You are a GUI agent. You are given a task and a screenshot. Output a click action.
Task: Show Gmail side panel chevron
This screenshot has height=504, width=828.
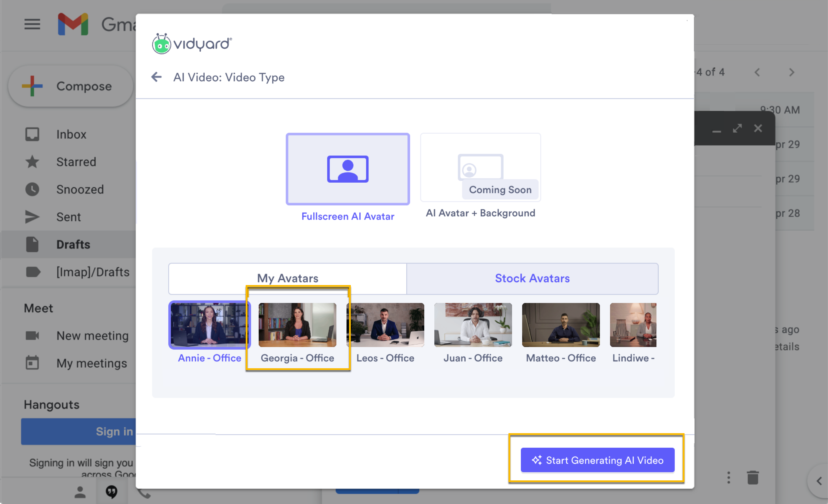click(819, 481)
